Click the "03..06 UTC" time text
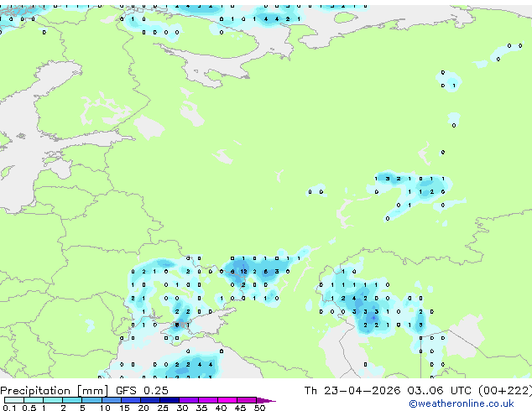Image resolution: width=532 pixels, height=411 pixels. click(440, 391)
